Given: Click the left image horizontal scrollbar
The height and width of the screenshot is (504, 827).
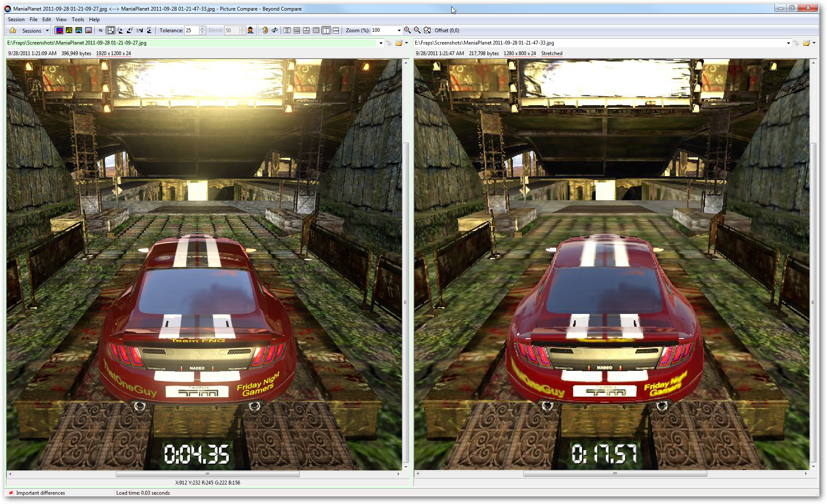Looking at the screenshot, I should (208, 474).
